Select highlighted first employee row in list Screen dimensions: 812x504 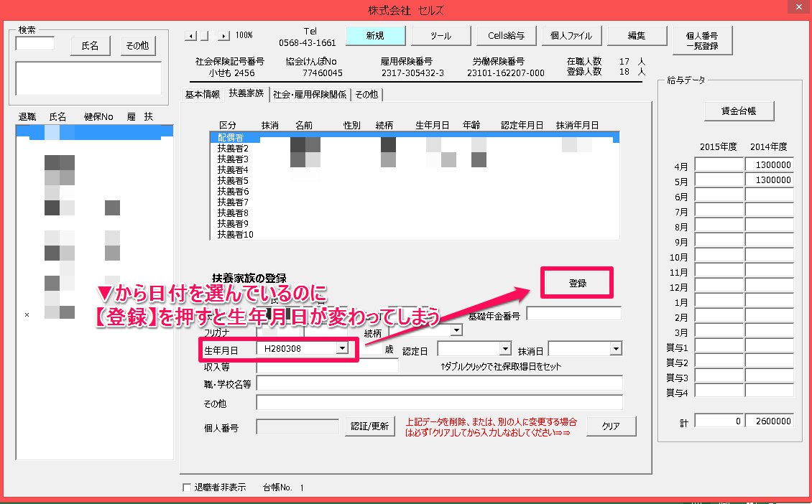click(95, 133)
